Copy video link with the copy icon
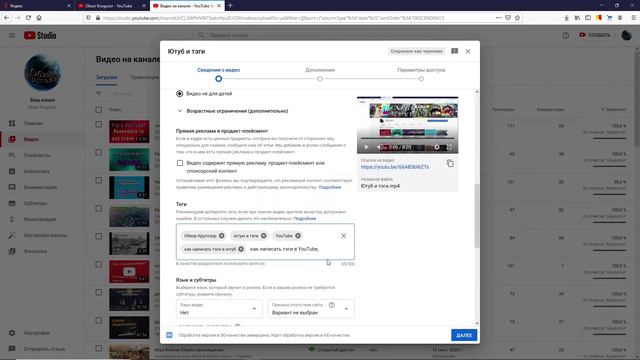640x360 pixels. 450,164
